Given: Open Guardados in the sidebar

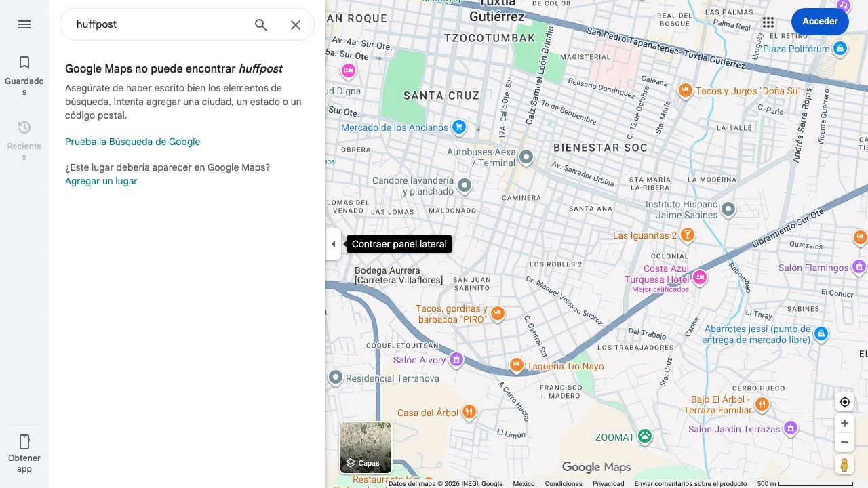Looking at the screenshot, I should point(24,71).
